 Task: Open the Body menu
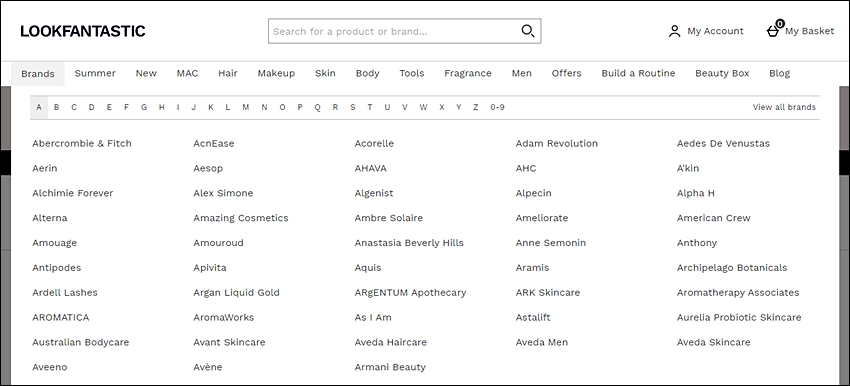368,73
